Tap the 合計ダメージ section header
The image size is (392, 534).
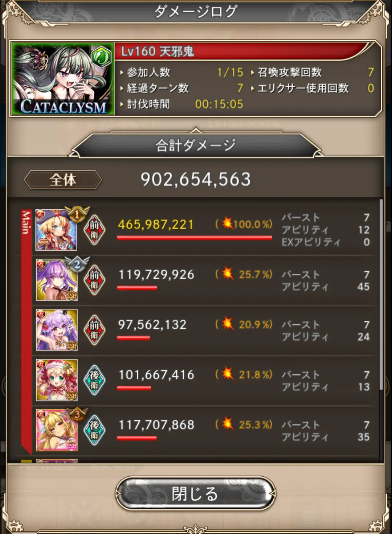[x=195, y=145]
